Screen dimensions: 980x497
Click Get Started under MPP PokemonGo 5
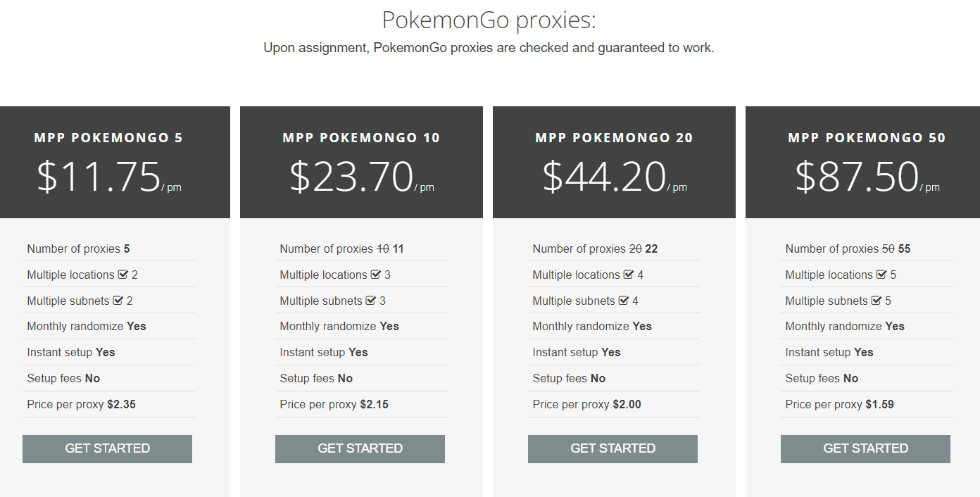[x=107, y=448]
